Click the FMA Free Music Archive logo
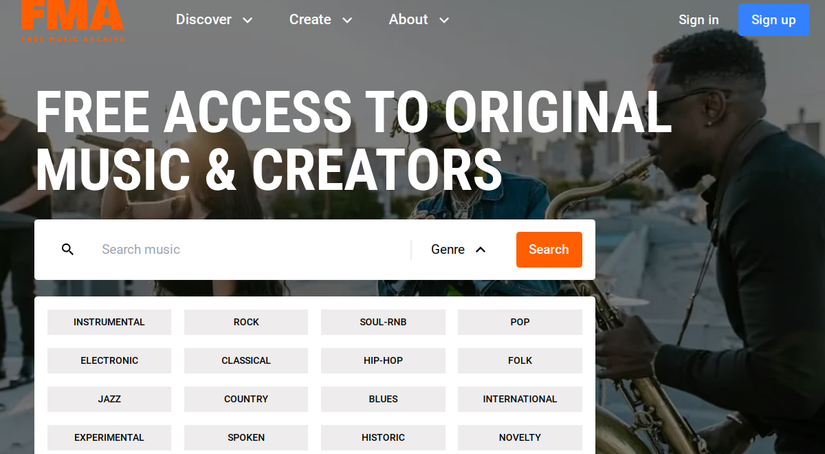This screenshot has width=825, height=454. tap(73, 21)
